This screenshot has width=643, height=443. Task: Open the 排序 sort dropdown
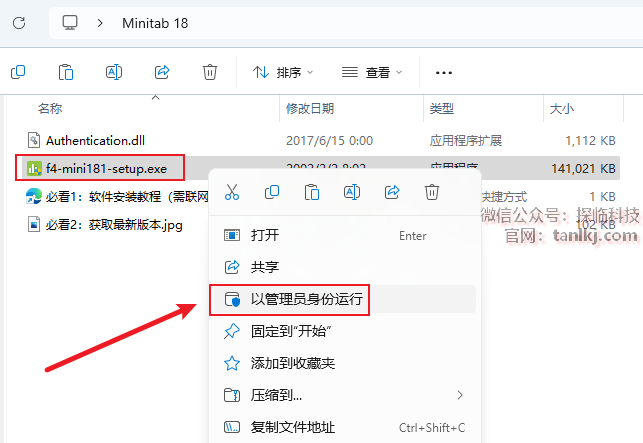point(283,73)
